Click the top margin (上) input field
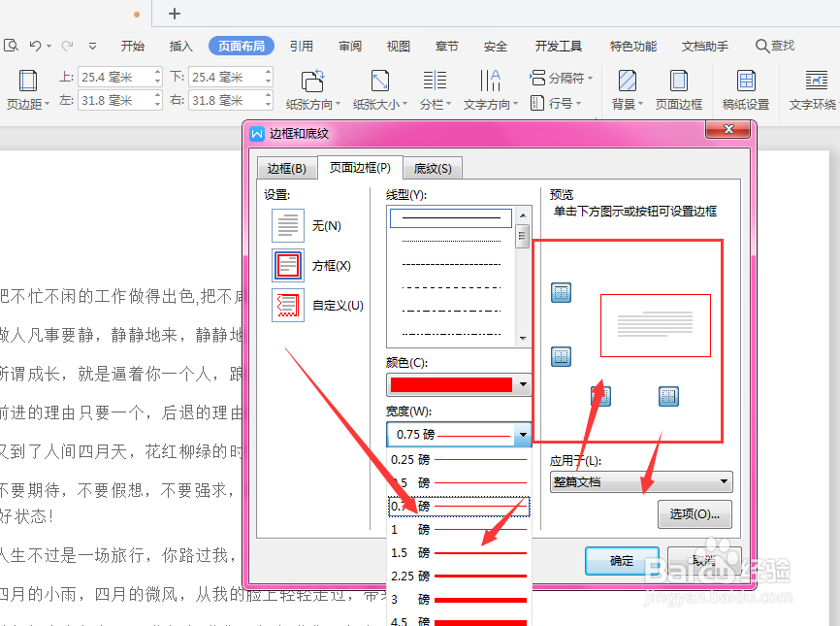This screenshot has width=840, height=626. pyautogui.click(x=115, y=78)
